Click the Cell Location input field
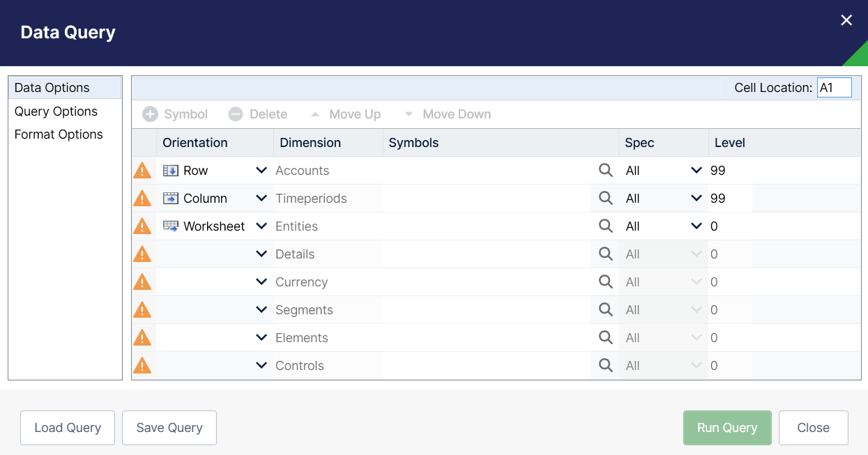Image resolution: width=868 pixels, height=455 pixels. pyautogui.click(x=834, y=88)
